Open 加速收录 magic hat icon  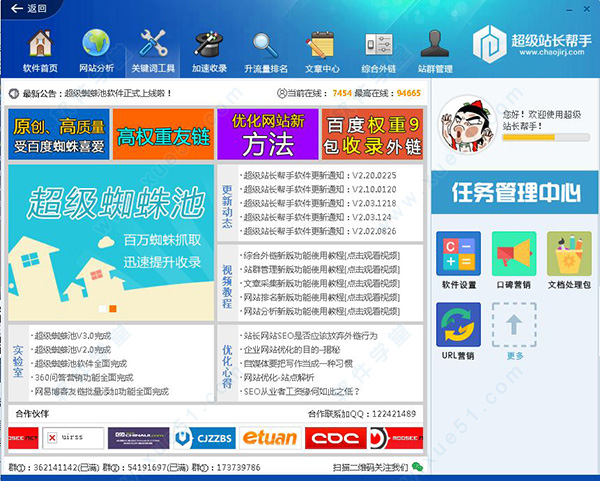pos(209,43)
